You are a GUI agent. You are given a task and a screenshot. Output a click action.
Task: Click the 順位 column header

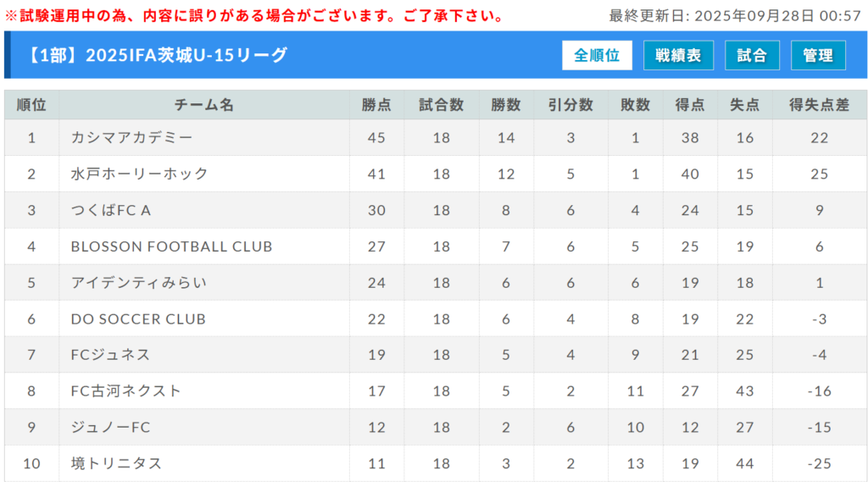31,105
